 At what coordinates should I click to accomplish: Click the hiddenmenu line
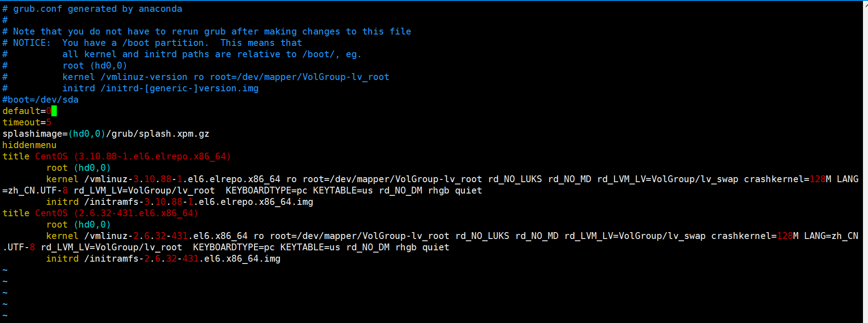pos(30,145)
